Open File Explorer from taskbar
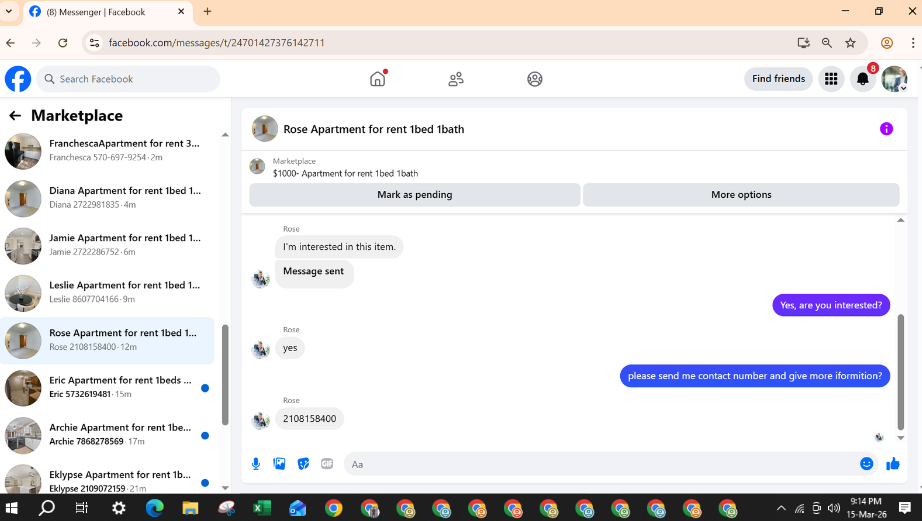This screenshot has height=521, width=922. tap(190, 507)
